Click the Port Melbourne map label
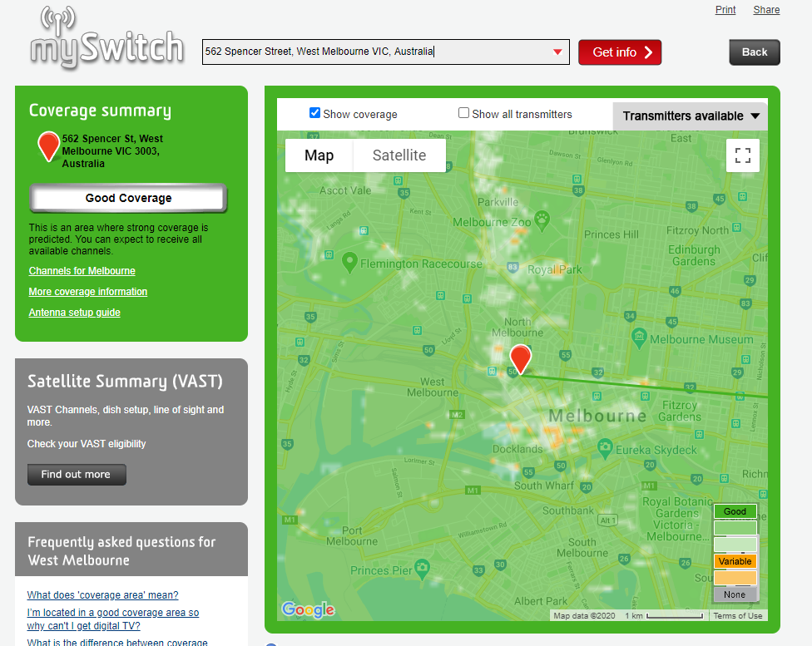812x646 pixels. 352,535
